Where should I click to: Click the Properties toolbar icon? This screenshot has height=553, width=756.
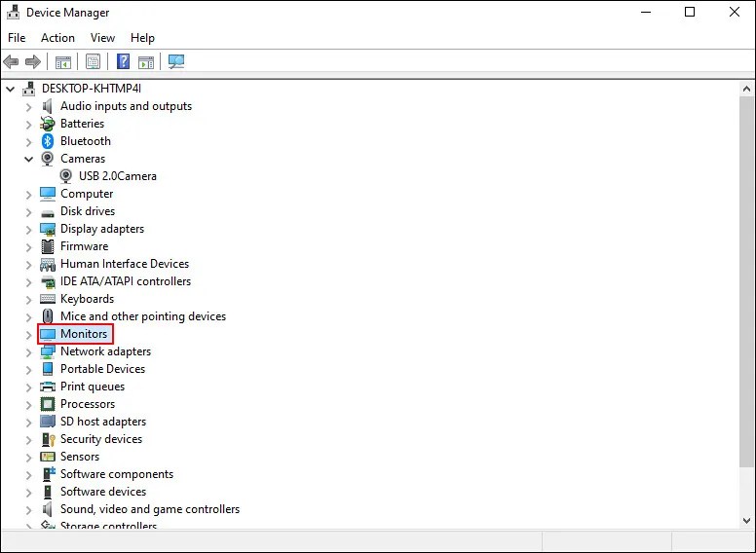[x=94, y=61]
